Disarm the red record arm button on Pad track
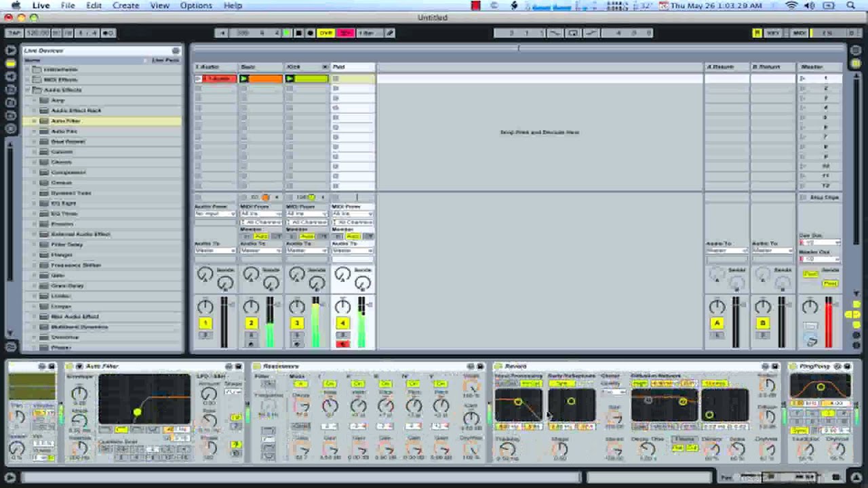The image size is (868, 488). tap(342, 344)
